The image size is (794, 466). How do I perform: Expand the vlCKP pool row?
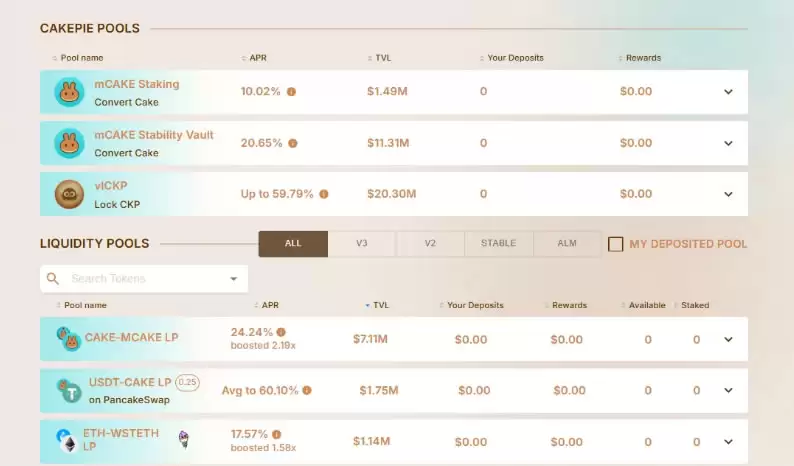point(728,194)
